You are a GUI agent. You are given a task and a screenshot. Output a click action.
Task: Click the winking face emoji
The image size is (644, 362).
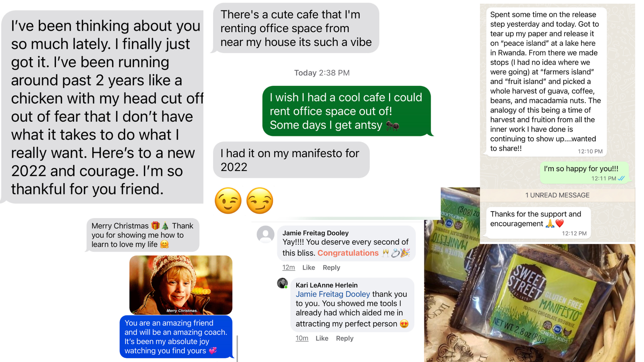click(228, 200)
